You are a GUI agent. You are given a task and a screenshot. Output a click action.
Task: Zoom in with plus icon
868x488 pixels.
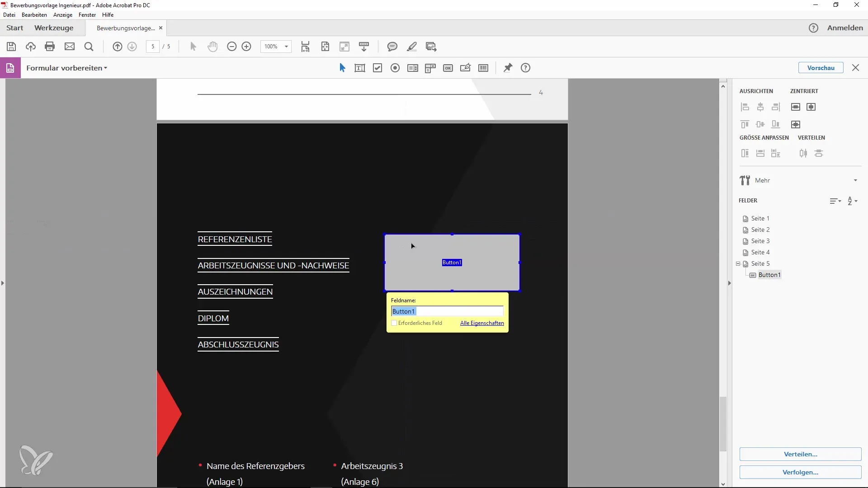tap(246, 47)
